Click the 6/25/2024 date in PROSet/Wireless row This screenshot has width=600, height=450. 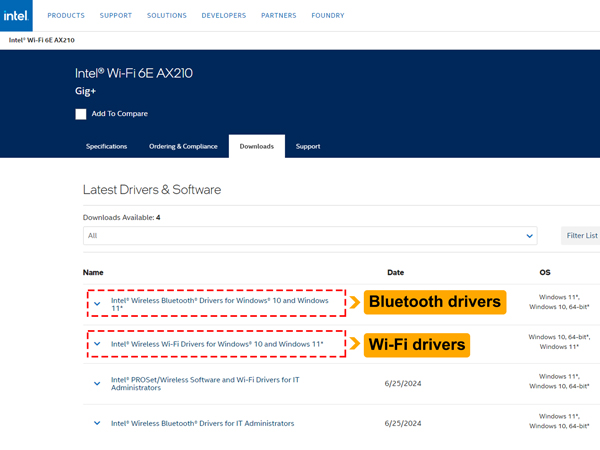tap(403, 383)
